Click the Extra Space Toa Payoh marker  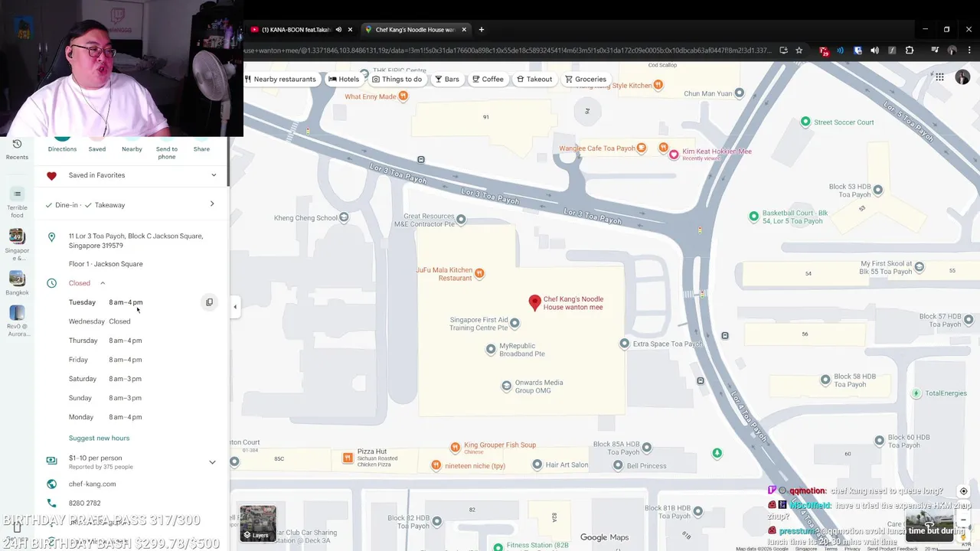[625, 344]
